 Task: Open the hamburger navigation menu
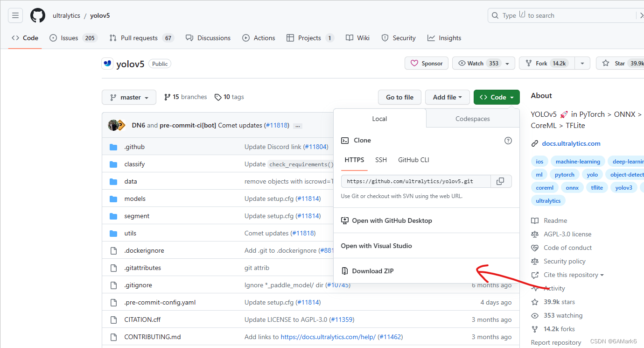[15, 15]
